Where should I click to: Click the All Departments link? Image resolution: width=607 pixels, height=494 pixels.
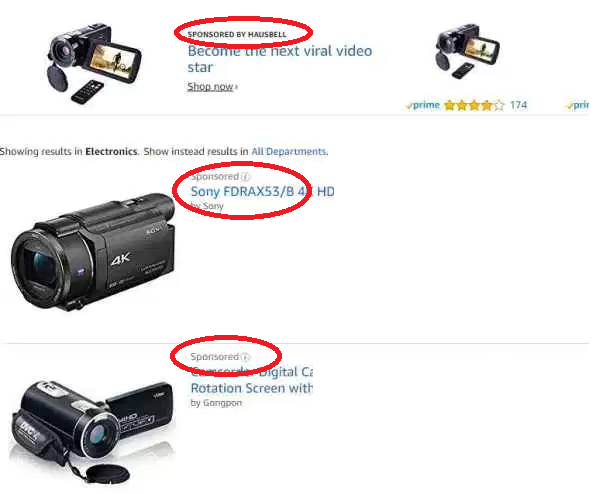click(289, 151)
